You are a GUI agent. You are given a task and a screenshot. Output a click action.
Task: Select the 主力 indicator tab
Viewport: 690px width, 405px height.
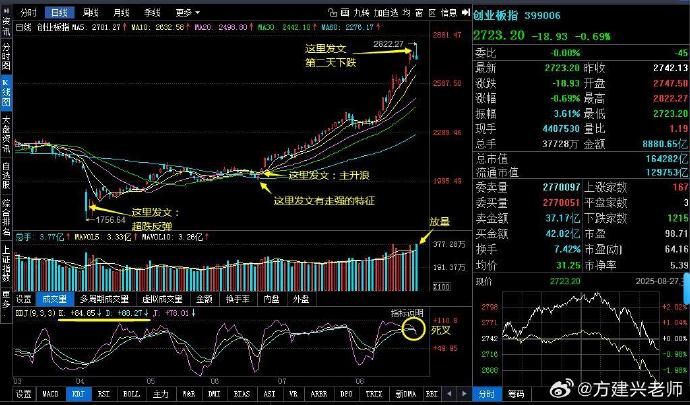click(161, 394)
